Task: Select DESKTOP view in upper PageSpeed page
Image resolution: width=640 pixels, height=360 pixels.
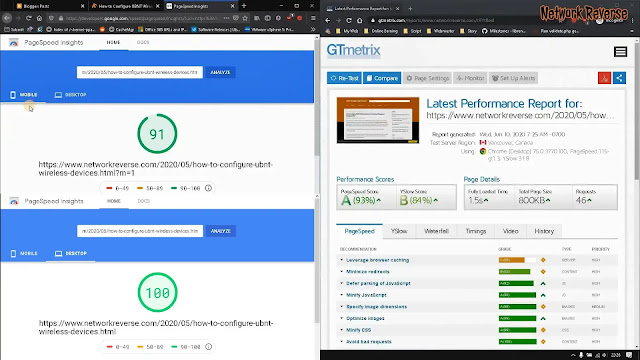Action: click(71, 95)
